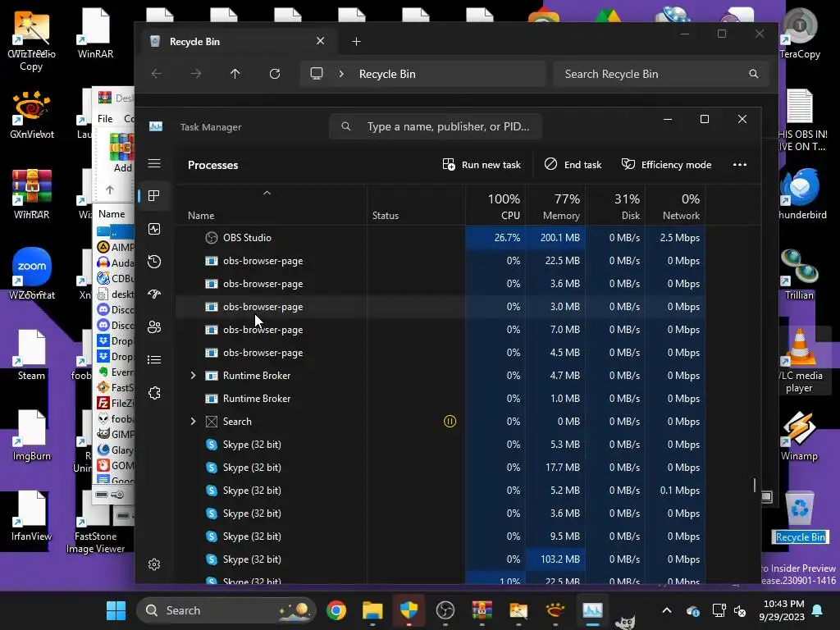This screenshot has height=630, width=840.
Task: Select obs-browser-page row using 22.5 MB
Action: click(441, 260)
